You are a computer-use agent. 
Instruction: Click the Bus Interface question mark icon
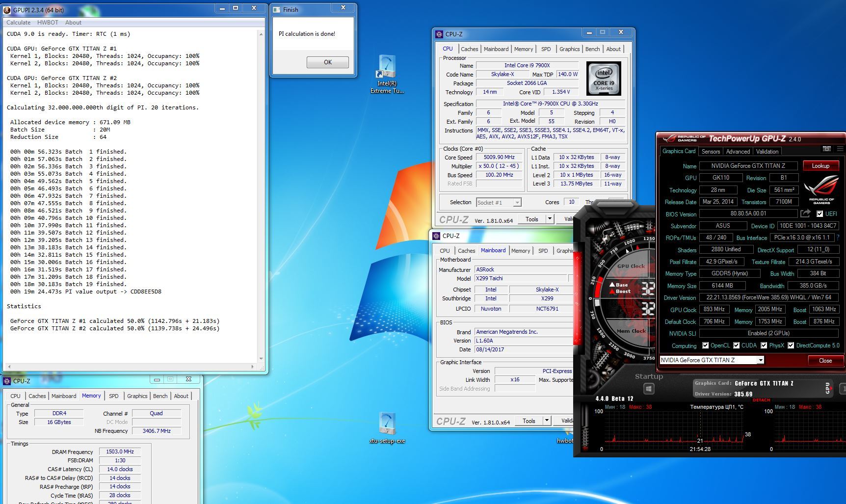(838, 238)
